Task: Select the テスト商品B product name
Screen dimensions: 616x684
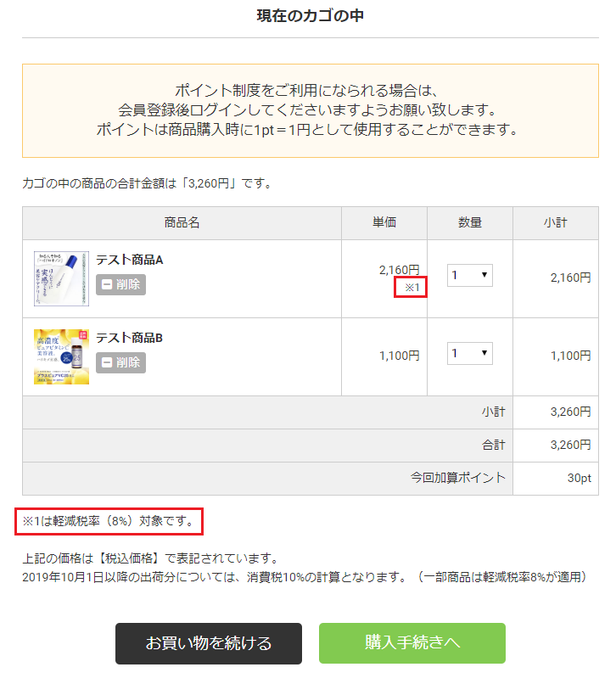Action: click(129, 338)
